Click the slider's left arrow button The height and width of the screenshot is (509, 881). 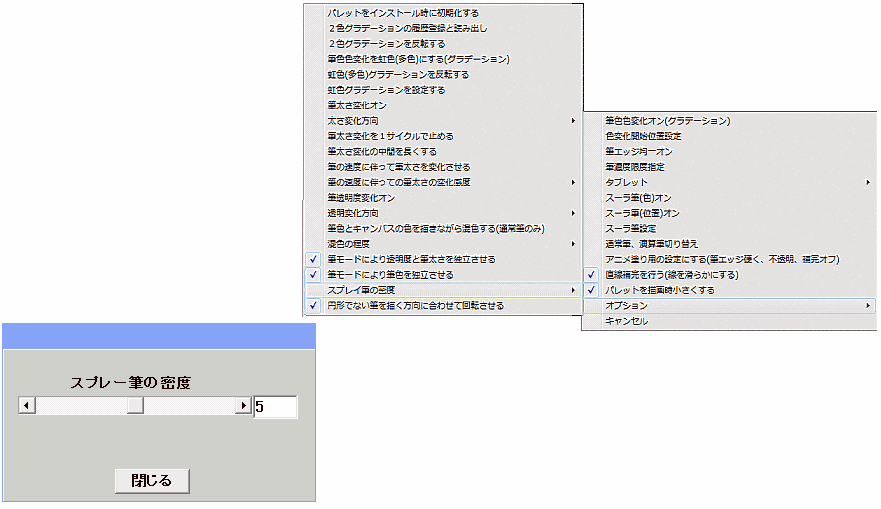coord(27,406)
